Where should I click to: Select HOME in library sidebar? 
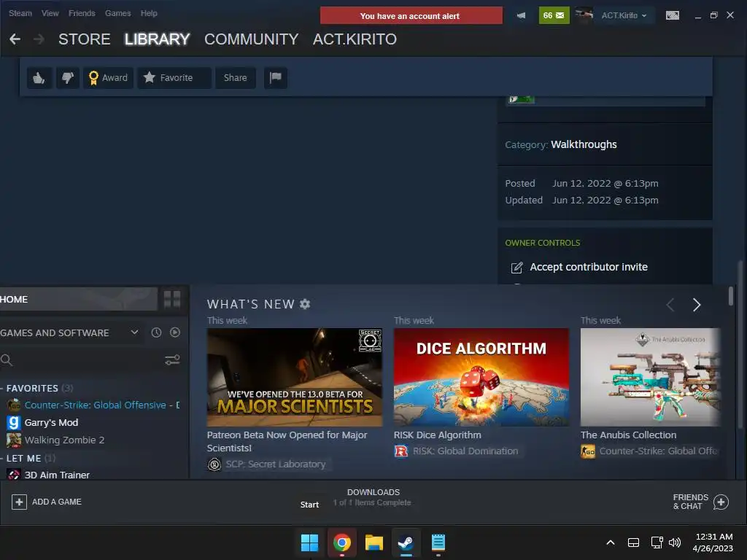point(79,299)
